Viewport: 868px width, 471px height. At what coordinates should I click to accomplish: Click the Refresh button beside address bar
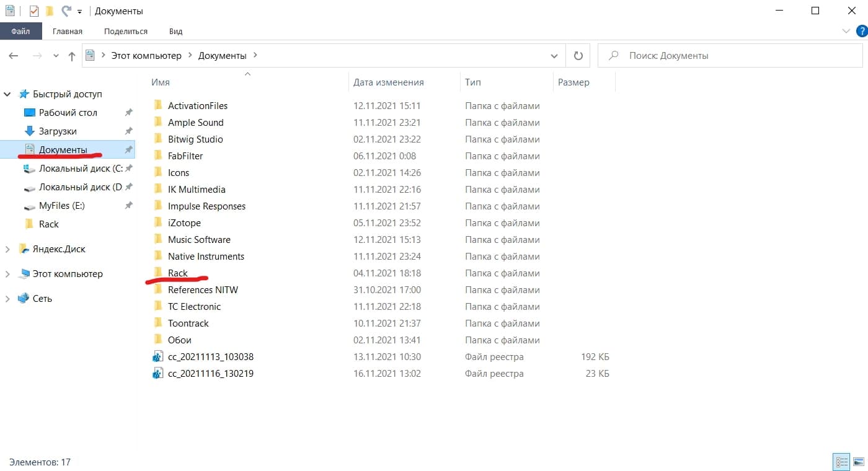point(578,56)
